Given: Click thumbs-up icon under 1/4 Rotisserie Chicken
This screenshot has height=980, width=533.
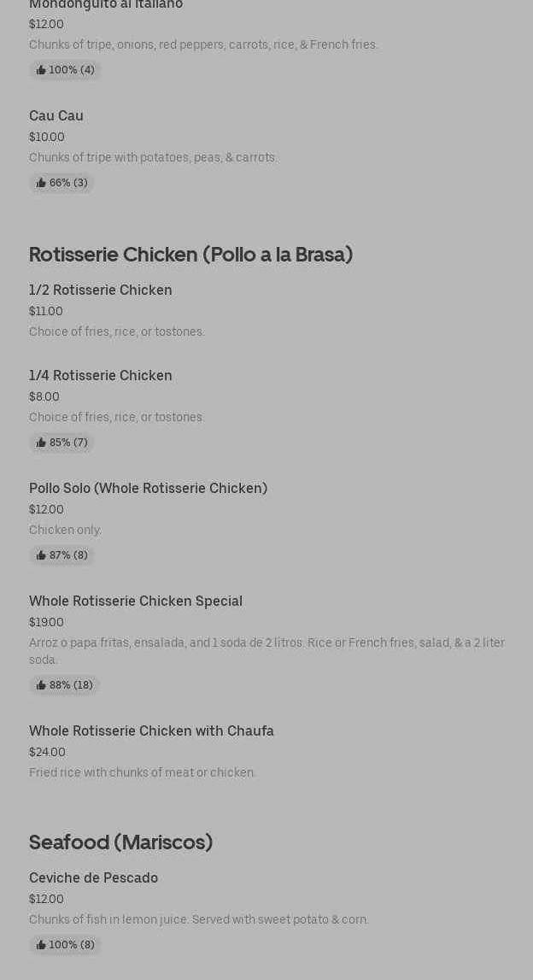Looking at the screenshot, I should [x=41, y=443].
